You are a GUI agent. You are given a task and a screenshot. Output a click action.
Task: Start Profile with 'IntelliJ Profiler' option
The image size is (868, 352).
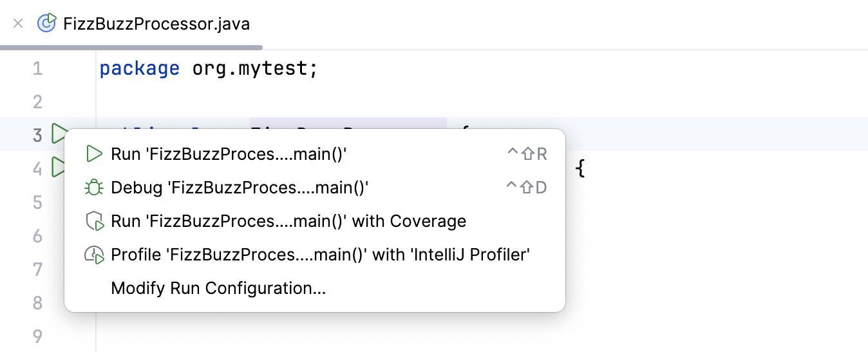coord(320,255)
